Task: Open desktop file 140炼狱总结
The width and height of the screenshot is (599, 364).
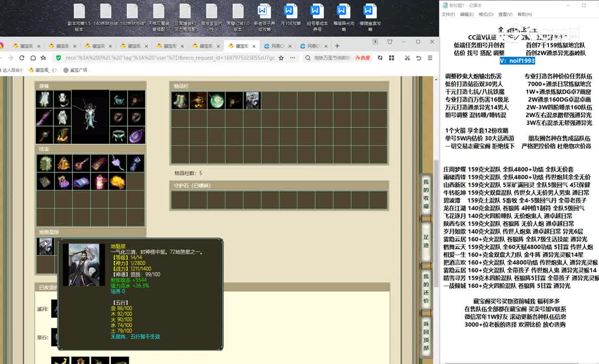Action: click(106, 15)
